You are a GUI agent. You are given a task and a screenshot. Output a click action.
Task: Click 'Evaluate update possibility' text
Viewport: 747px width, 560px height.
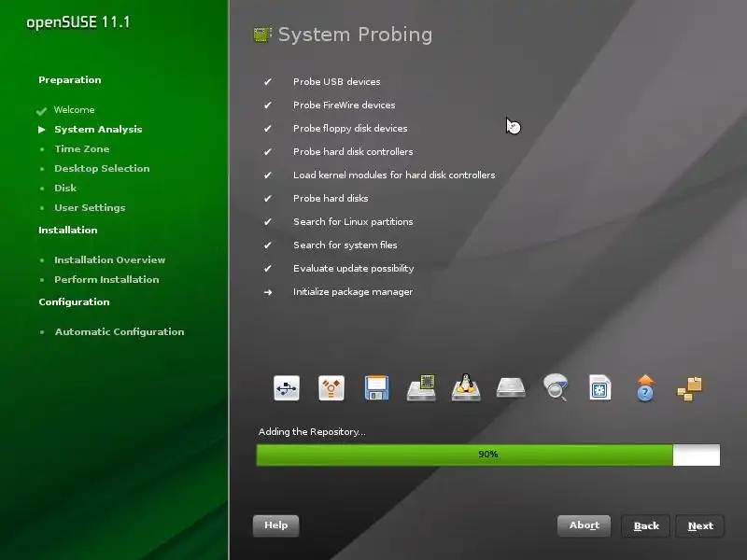[354, 269]
